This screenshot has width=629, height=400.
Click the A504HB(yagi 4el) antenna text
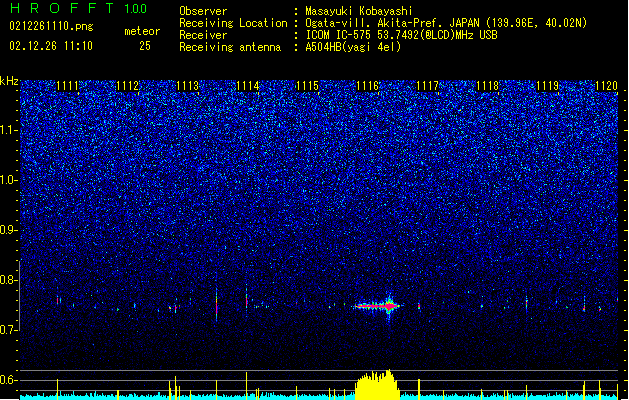[x=353, y=47]
